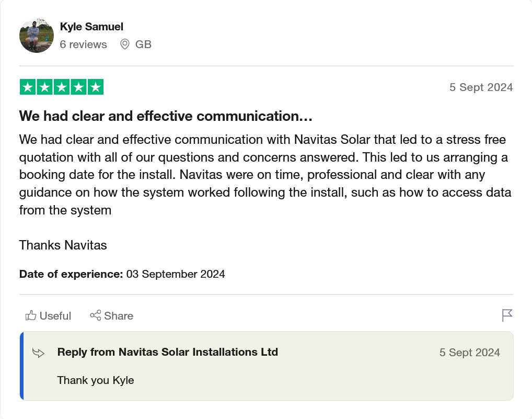Screen dimensions: 532x419
Task: Click Kyle Samuel's profile avatar
Action: tap(37, 36)
